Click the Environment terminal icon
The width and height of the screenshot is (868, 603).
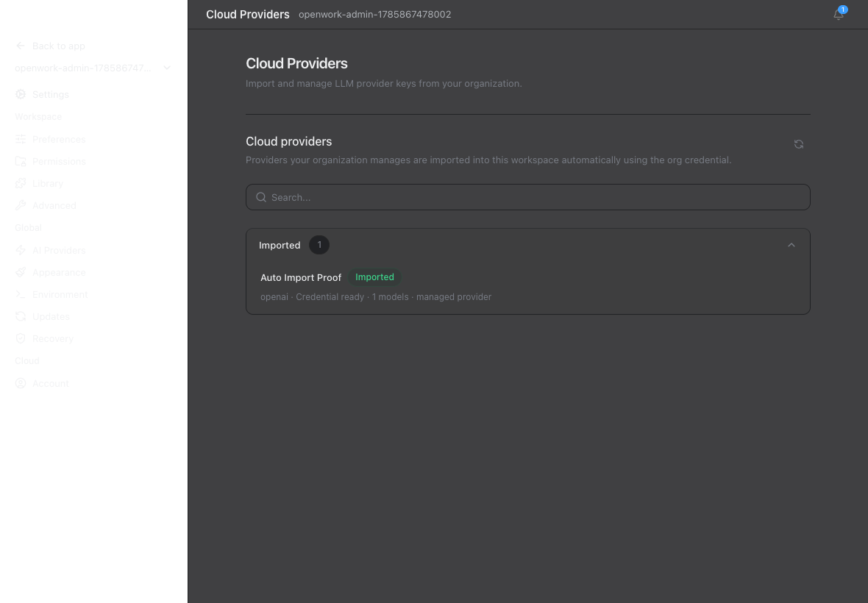21,294
